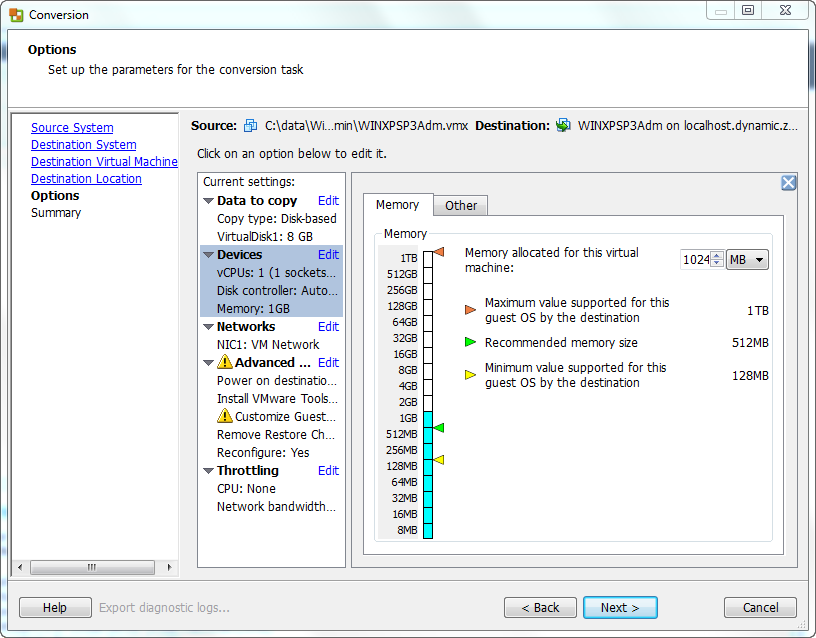Click the sidebar horizontal scrollbar thumb

click(x=92, y=567)
